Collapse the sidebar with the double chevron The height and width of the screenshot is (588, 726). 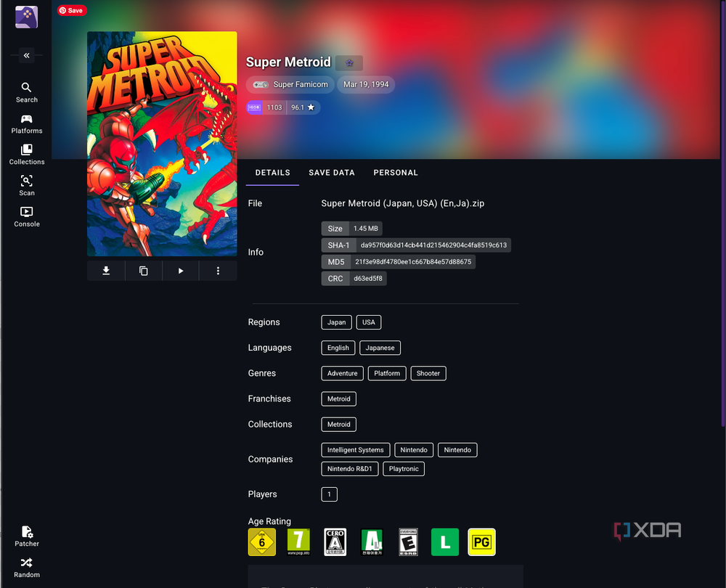[26, 55]
